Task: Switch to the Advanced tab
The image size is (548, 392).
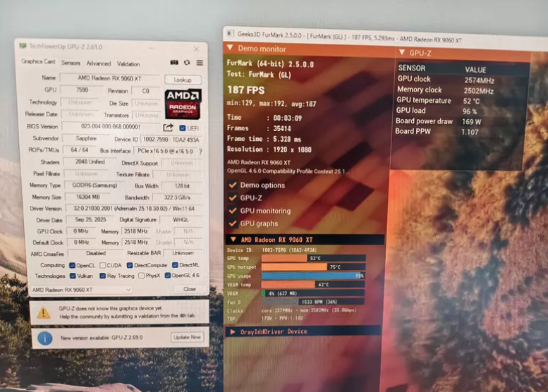Action: coord(99,63)
